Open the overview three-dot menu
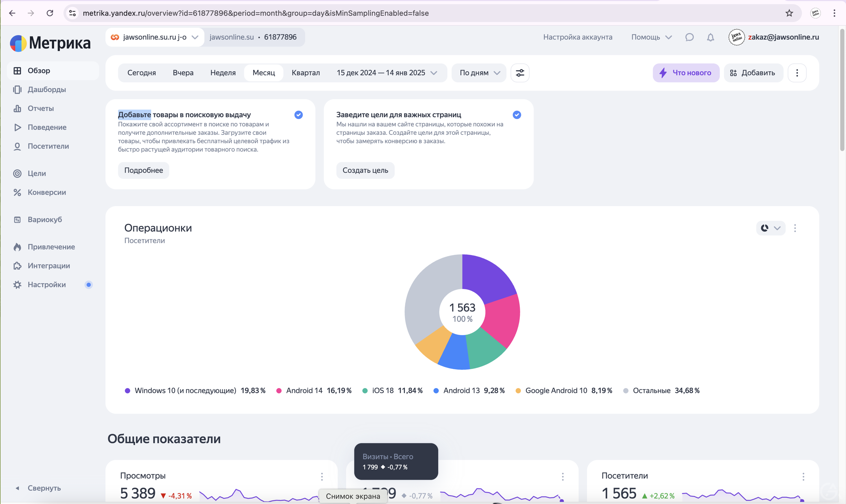The width and height of the screenshot is (846, 504). pyautogui.click(x=797, y=73)
